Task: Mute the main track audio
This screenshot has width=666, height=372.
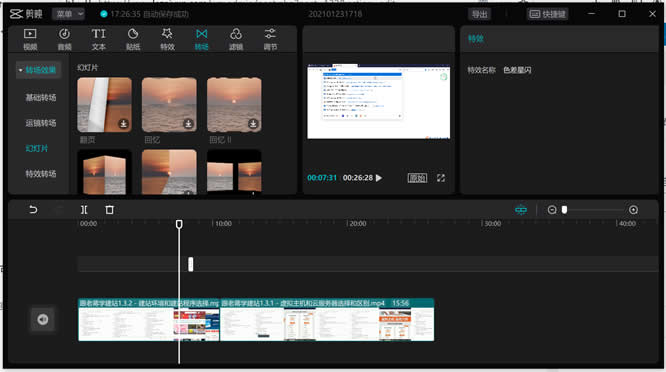Action: click(42, 319)
